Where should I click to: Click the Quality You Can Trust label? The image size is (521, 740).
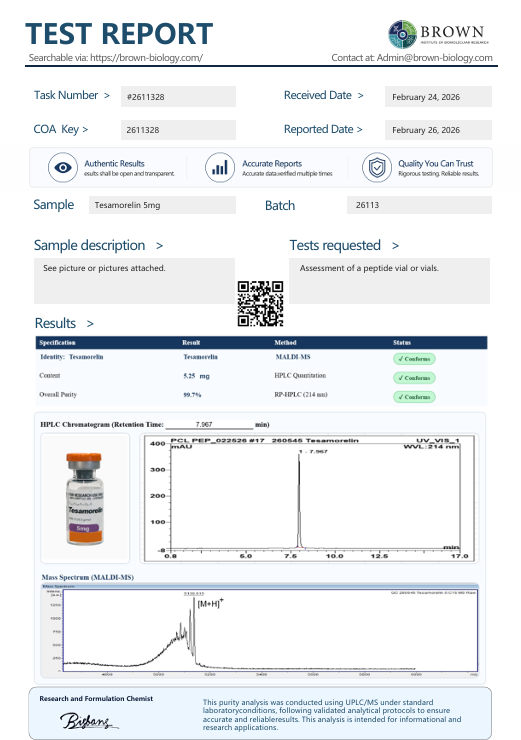tap(436, 163)
